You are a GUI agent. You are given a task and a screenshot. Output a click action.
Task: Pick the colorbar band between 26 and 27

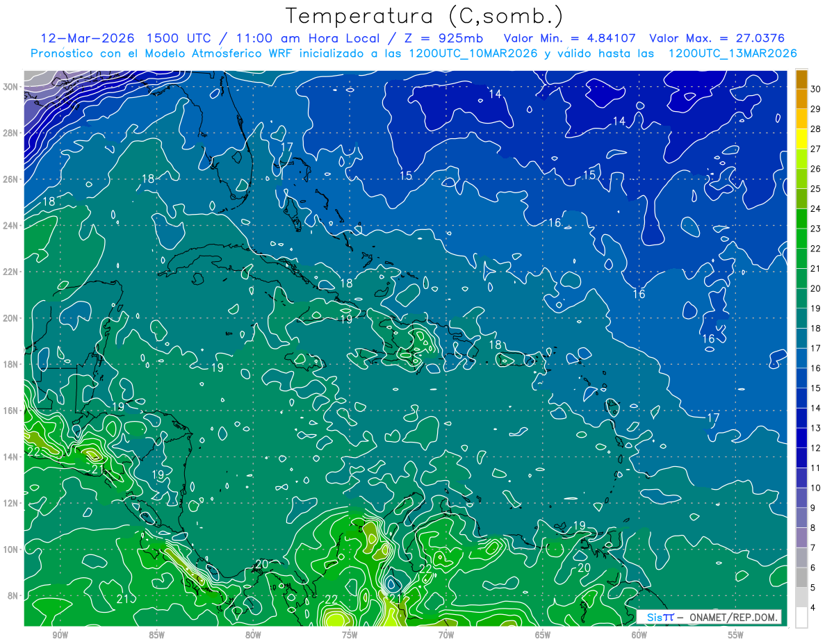pos(802,158)
